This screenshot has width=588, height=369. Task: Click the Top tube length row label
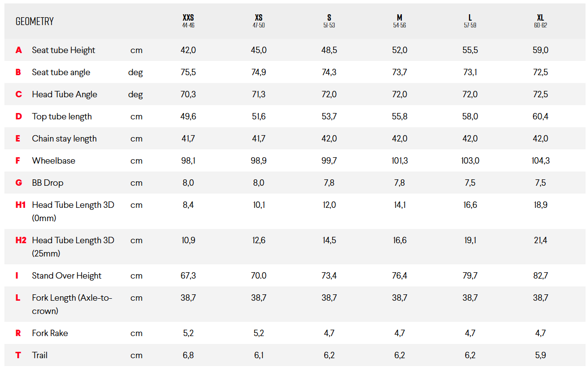pyautogui.click(x=62, y=116)
